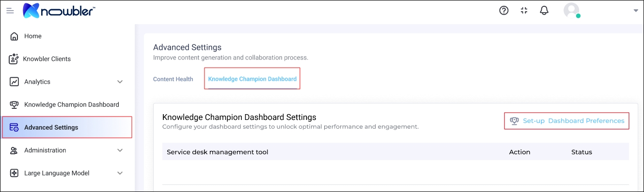644x192 pixels.
Task: Click the Large Language Model icon
Action: tap(14, 173)
